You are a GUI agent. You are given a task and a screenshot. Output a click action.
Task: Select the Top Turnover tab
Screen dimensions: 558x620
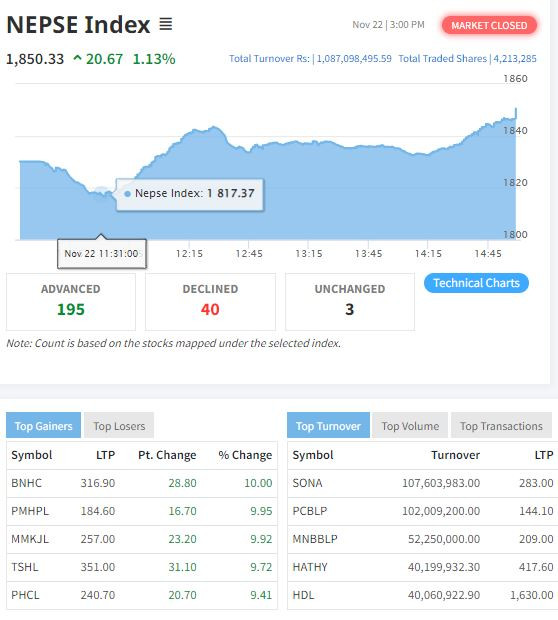click(x=328, y=425)
